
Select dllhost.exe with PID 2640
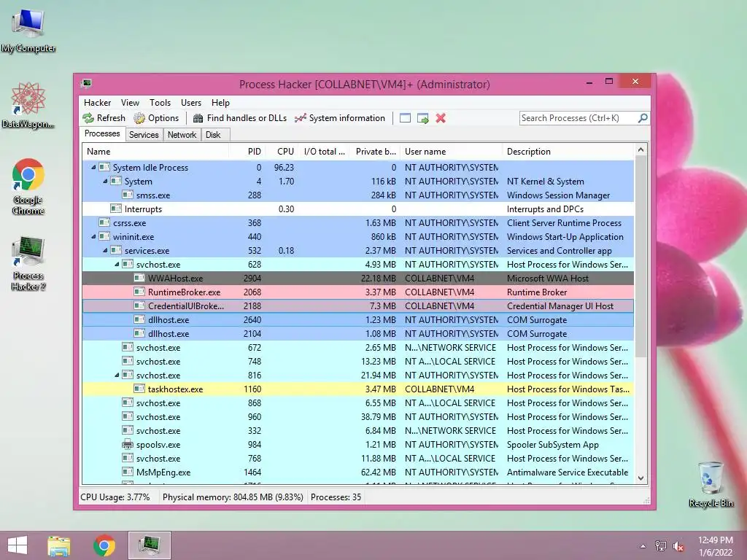pyautogui.click(x=358, y=319)
